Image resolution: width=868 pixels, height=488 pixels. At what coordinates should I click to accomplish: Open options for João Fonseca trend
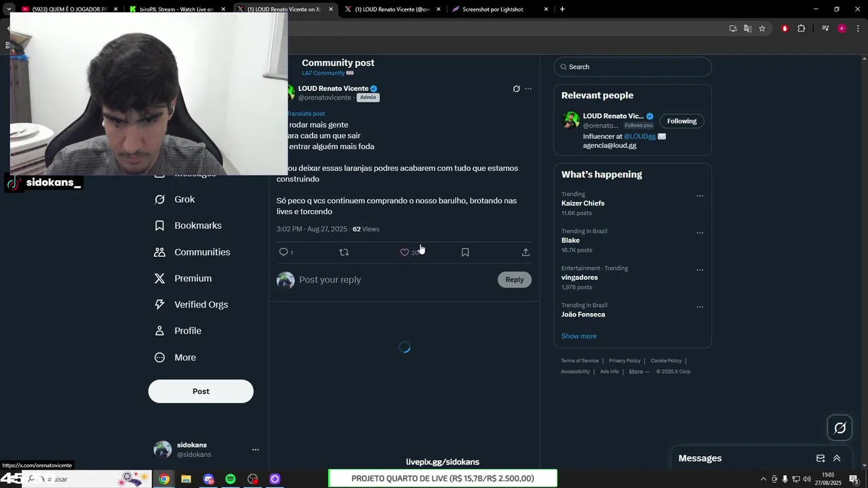(700, 306)
